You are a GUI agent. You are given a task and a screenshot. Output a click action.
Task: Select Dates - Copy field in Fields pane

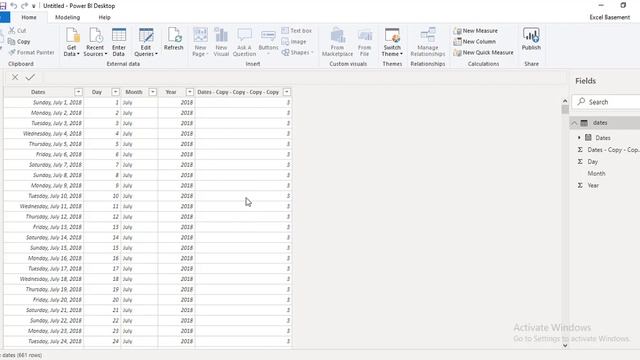tap(613, 150)
